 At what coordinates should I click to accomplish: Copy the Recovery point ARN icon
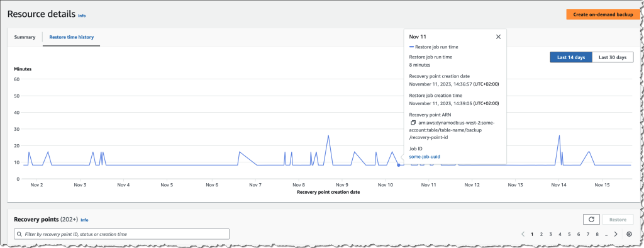pyautogui.click(x=413, y=123)
